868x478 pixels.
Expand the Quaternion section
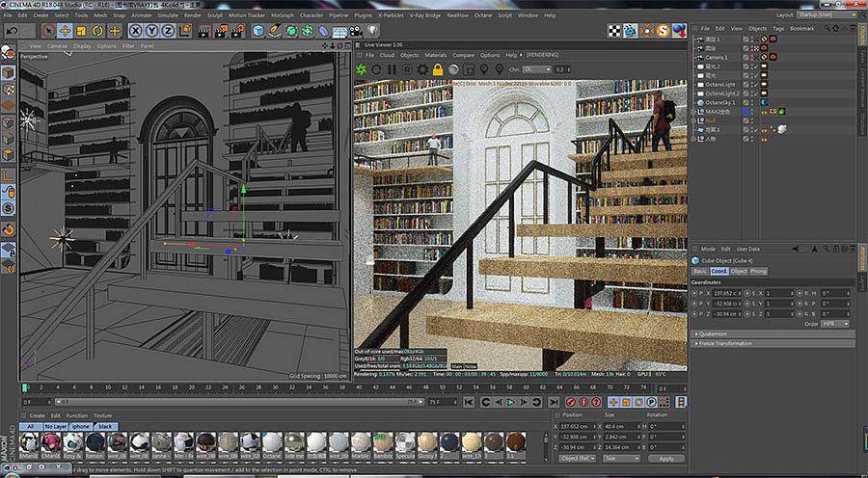[x=773, y=334]
